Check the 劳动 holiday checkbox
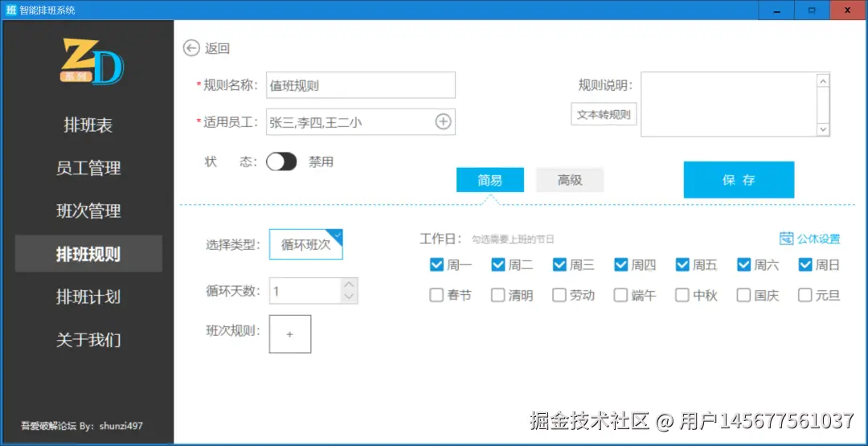 559,296
